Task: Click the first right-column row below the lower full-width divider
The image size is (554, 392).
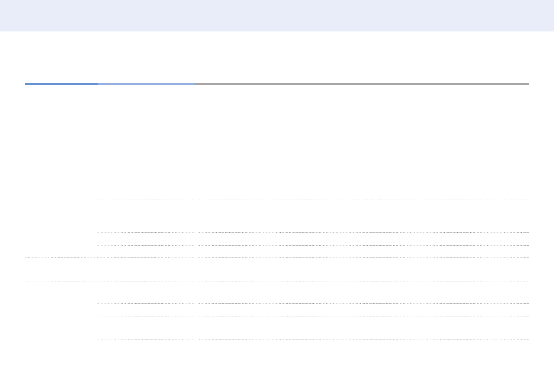Action: point(314,292)
